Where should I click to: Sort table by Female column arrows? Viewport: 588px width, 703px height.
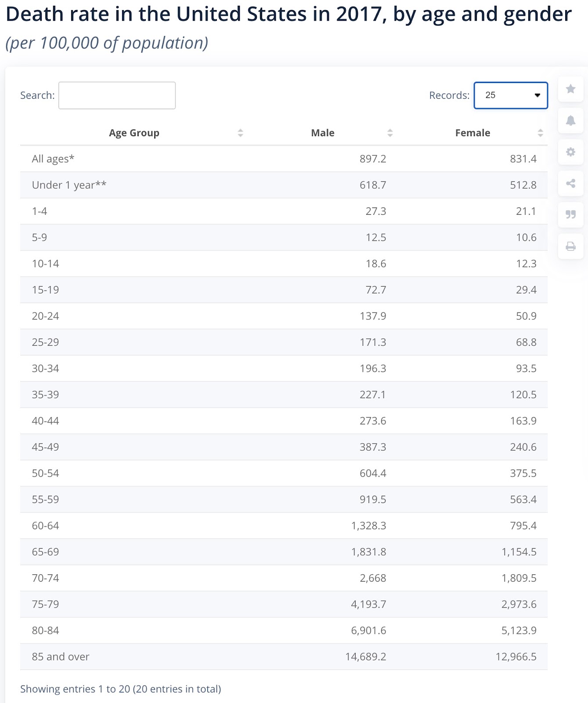[540, 133]
